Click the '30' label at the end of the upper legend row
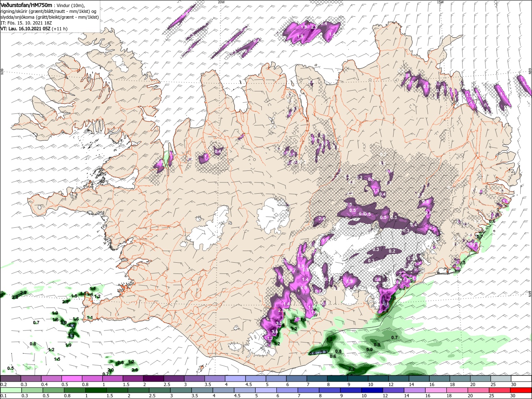Viewport: 532px width, 399px height. (x=514, y=384)
